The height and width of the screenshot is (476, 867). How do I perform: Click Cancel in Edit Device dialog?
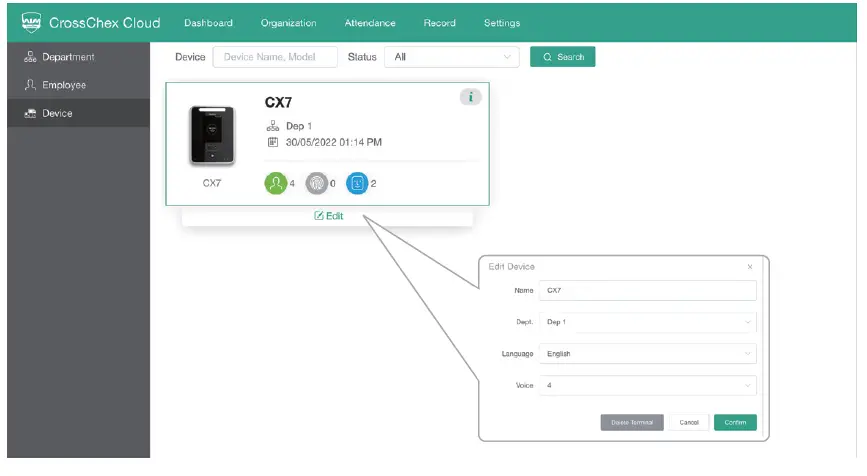689,422
